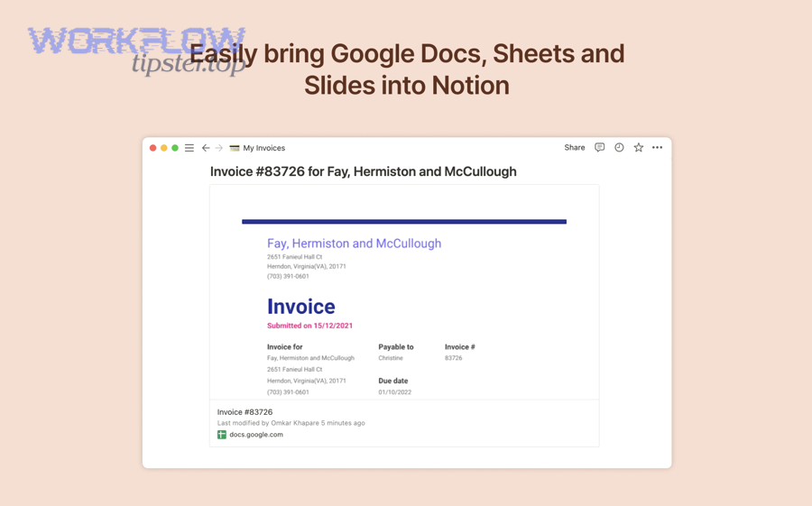The width and height of the screenshot is (812, 506).
Task: Click the page title Invoice #83726 for Fay
Action: [363, 171]
